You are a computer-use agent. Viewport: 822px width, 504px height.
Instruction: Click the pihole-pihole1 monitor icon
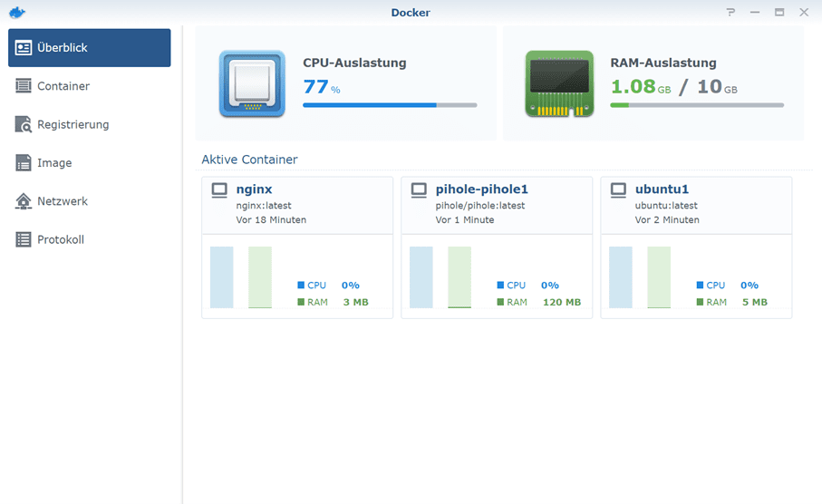[x=419, y=189]
